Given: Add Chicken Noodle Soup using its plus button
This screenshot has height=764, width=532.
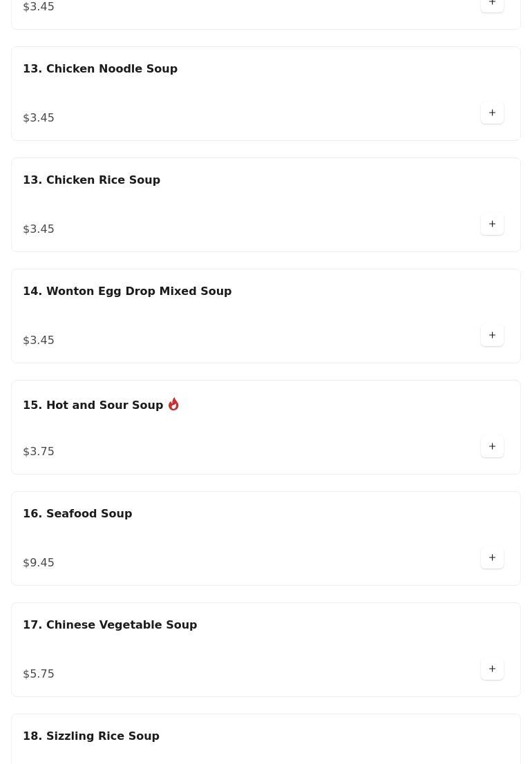Looking at the screenshot, I should tap(492, 113).
